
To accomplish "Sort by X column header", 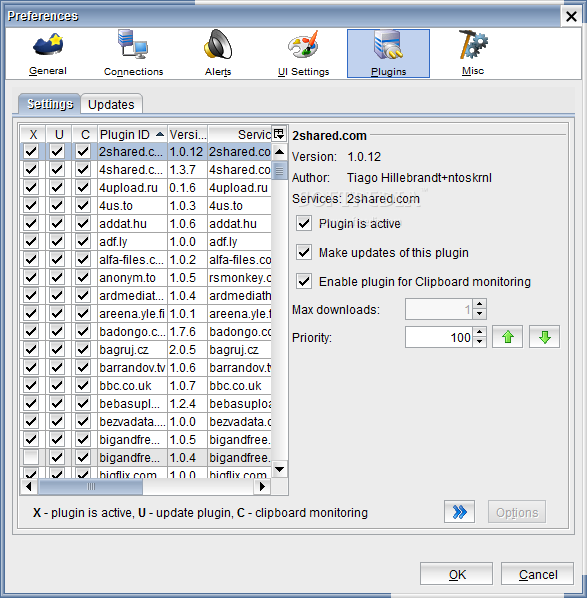I will coord(33,134).
